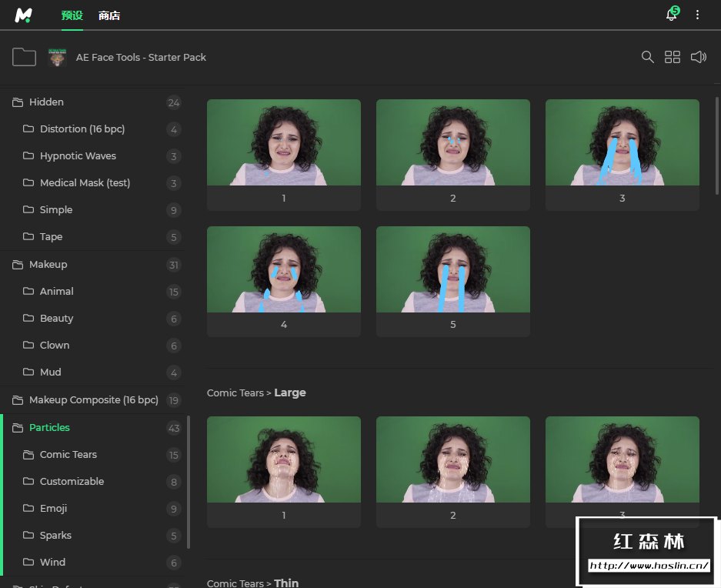This screenshot has width=721, height=588.
Task: Click the Comic Tears breadcrumb link above Large
Action: [235, 393]
